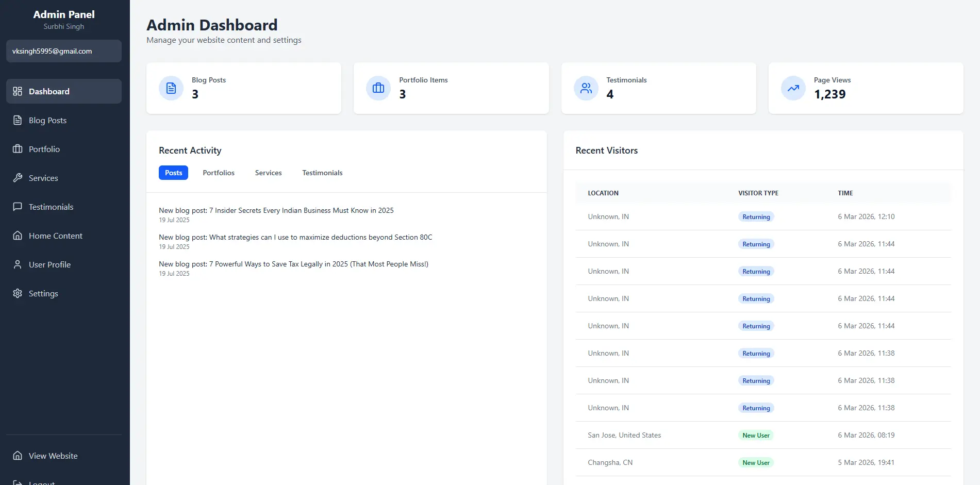Click the Portfolio briefcase icon in sidebar
Viewport: 980px width, 485px height.
18,149
